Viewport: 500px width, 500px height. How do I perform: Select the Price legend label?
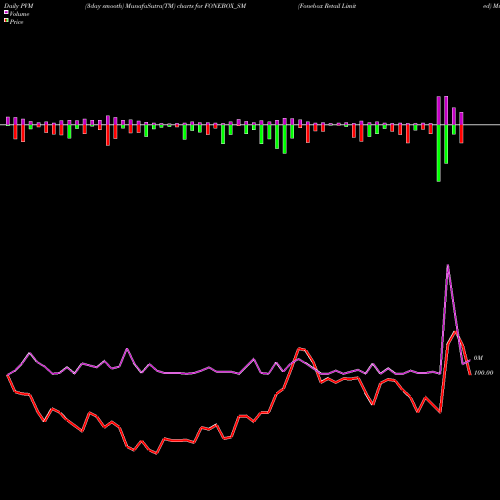[16, 22]
